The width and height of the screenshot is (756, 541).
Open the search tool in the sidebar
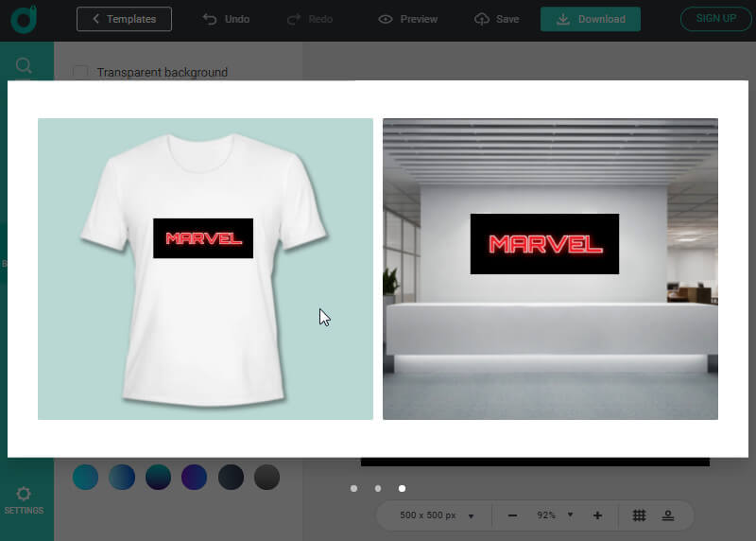click(25, 65)
